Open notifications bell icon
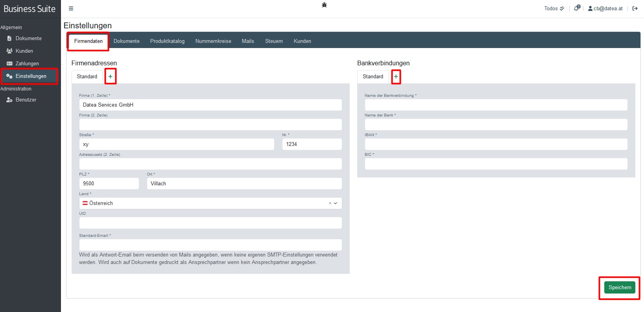This screenshot has height=312, width=644. (x=576, y=8)
